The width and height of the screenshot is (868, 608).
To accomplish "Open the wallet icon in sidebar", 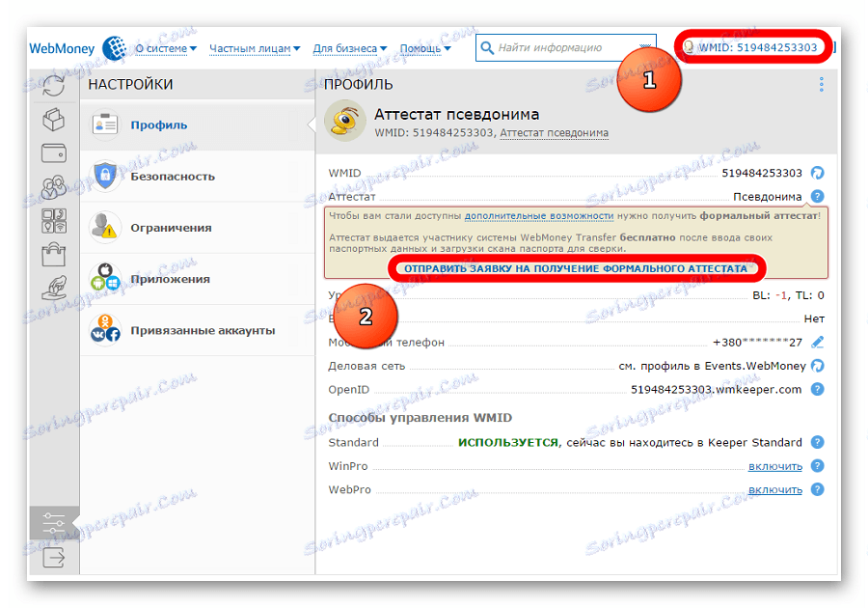I will [x=54, y=152].
